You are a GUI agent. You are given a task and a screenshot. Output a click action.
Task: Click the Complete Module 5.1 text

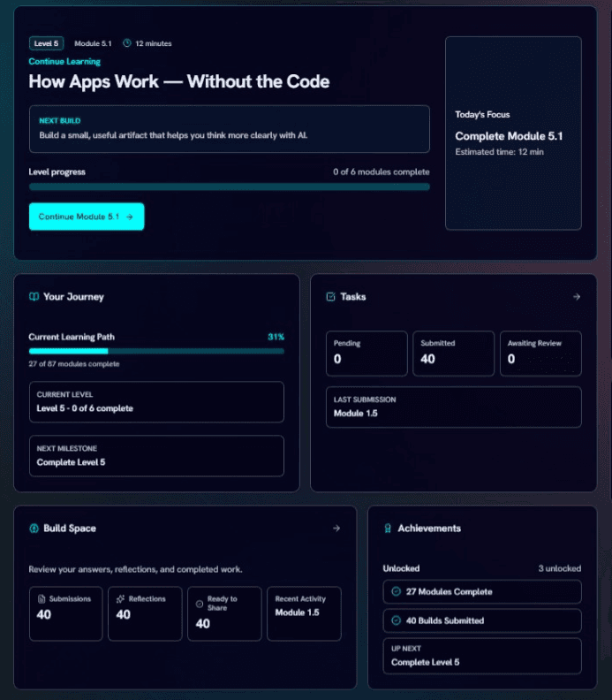coord(509,136)
